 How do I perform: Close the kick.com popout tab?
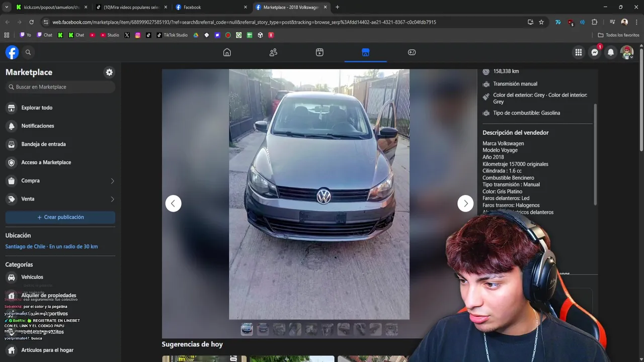tap(86, 7)
